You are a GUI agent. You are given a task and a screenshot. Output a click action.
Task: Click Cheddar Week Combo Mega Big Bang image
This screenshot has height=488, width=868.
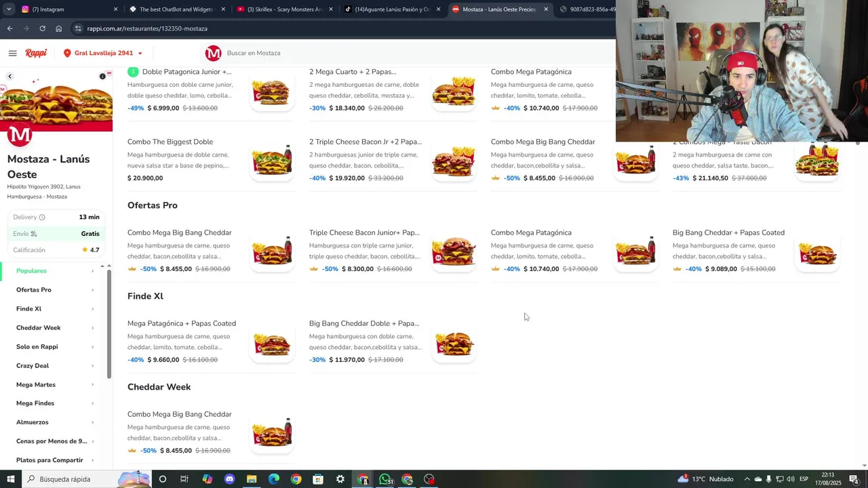(x=272, y=433)
